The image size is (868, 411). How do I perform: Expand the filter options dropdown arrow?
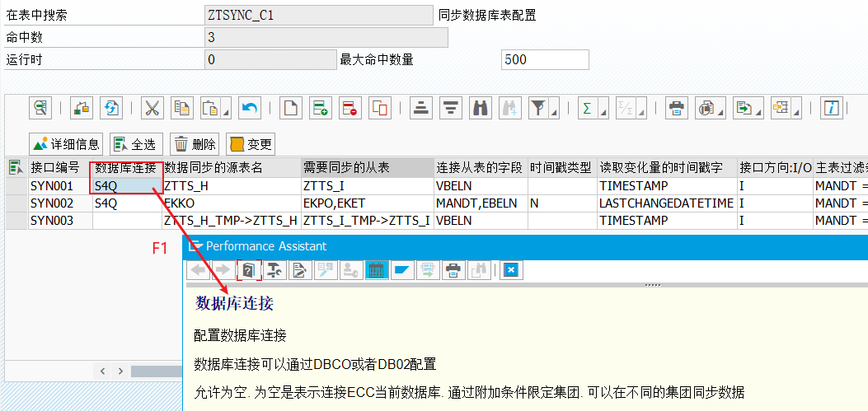coord(554,112)
